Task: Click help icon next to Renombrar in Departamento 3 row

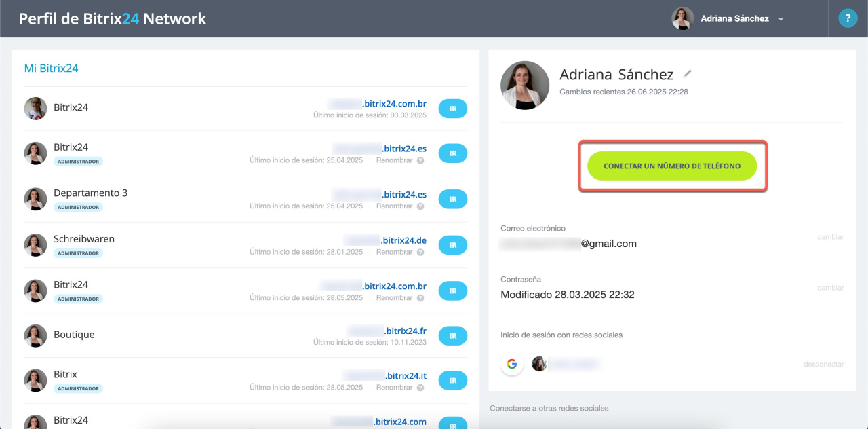Action: (x=420, y=206)
